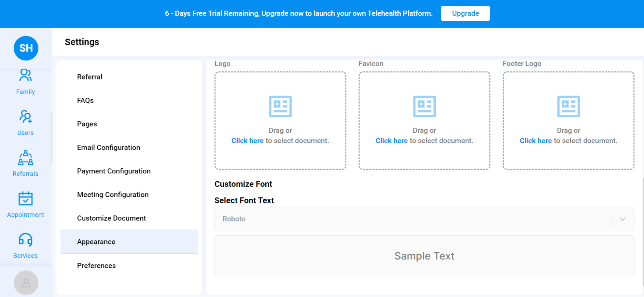Select Payment Configuration menu item
The width and height of the screenshot is (644, 297).
point(114,171)
